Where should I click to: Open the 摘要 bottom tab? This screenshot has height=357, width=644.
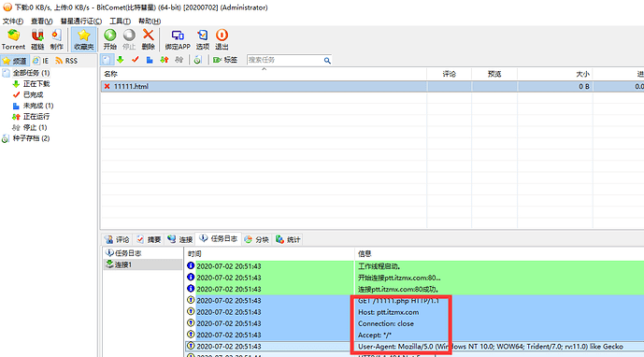(x=150, y=239)
